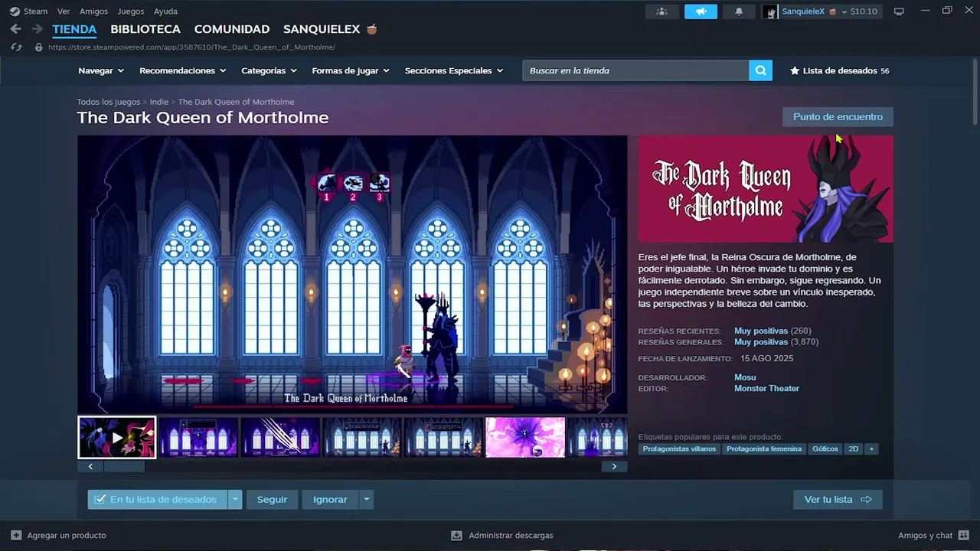This screenshot has width=980, height=551.
Task: Click the SanquieleX profile avatar
Action: click(x=770, y=11)
